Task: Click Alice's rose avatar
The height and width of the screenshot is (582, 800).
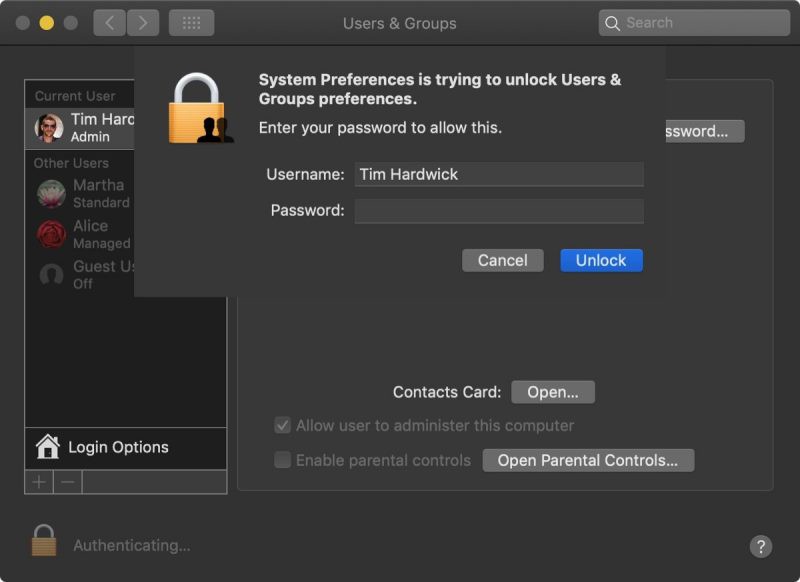Action: pos(51,232)
